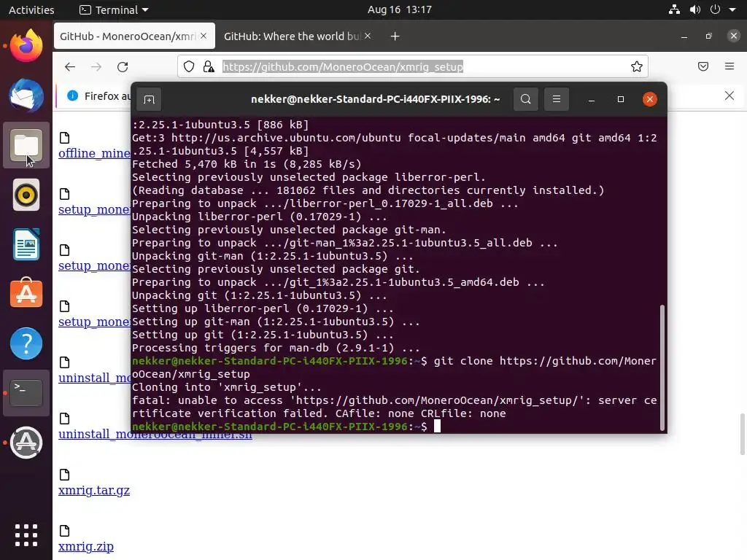
Task: Open a new Firefox tab
Action: coord(395,36)
